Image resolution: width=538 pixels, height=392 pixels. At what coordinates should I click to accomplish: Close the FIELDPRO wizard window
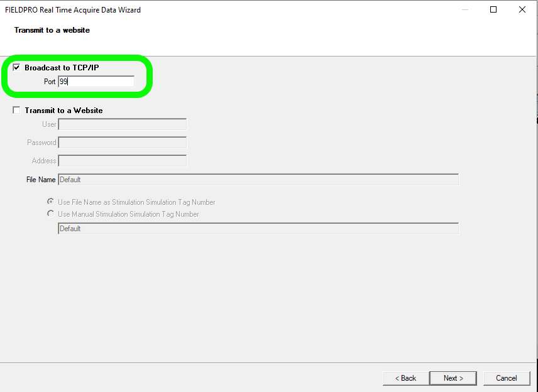522,9
